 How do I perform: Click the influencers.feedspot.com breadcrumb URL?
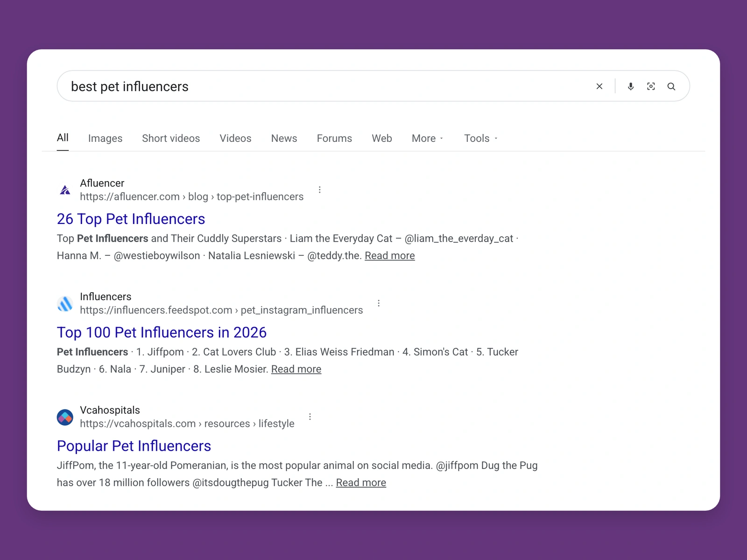(x=221, y=310)
